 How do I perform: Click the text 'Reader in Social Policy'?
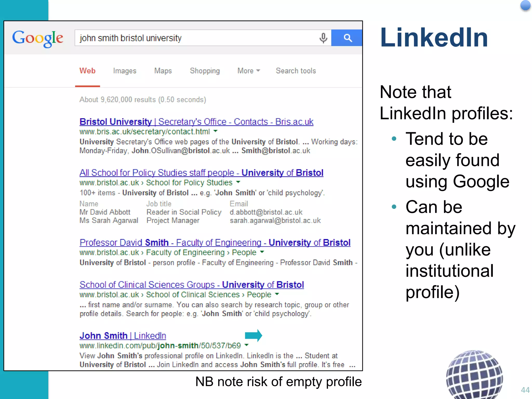click(x=184, y=212)
